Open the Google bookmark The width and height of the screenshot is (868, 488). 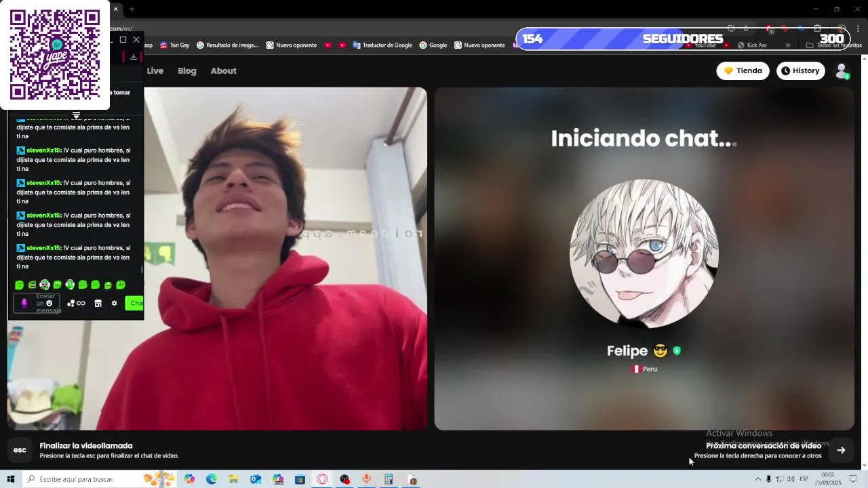433,45
